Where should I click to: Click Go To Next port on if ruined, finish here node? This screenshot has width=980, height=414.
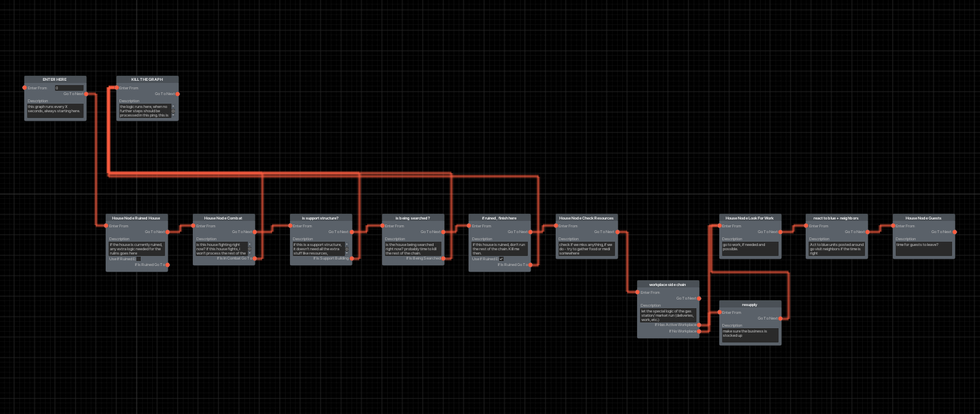(x=531, y=232)
